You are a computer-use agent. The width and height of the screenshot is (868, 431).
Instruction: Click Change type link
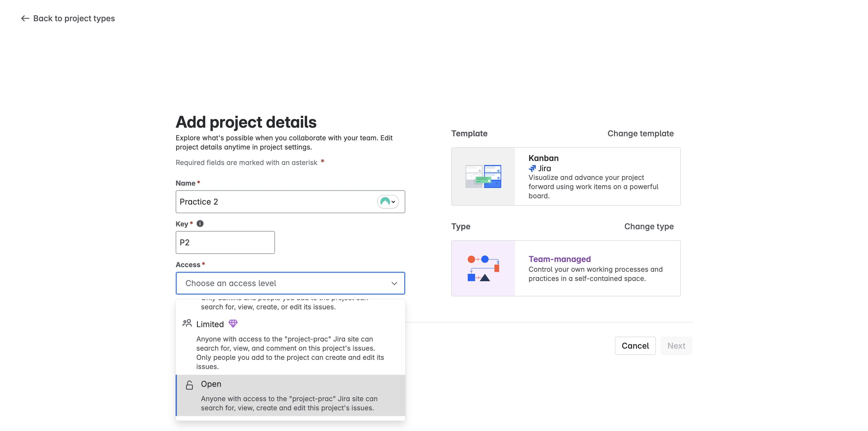(649, 226)
